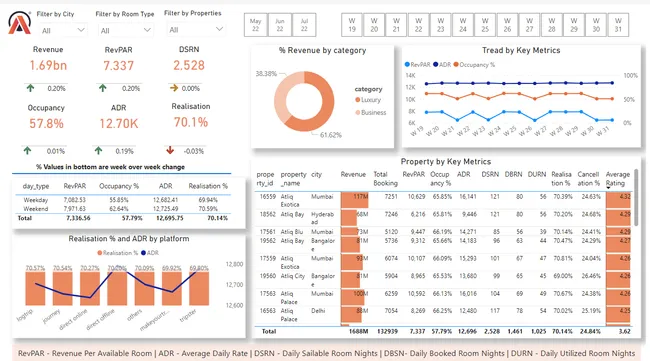Select week W 31 slicer tile

pos(618,25)
